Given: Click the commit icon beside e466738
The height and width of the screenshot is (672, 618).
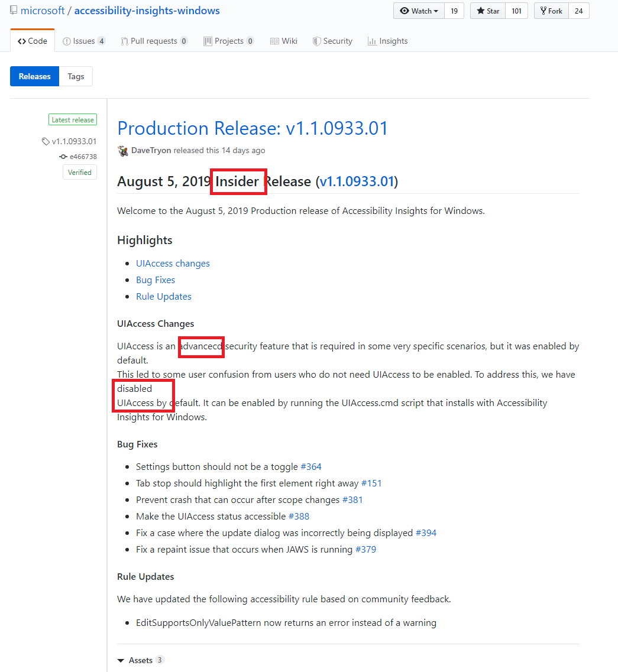Looking at the screenshot, I should pyautogui.click(x=63, y=157).
